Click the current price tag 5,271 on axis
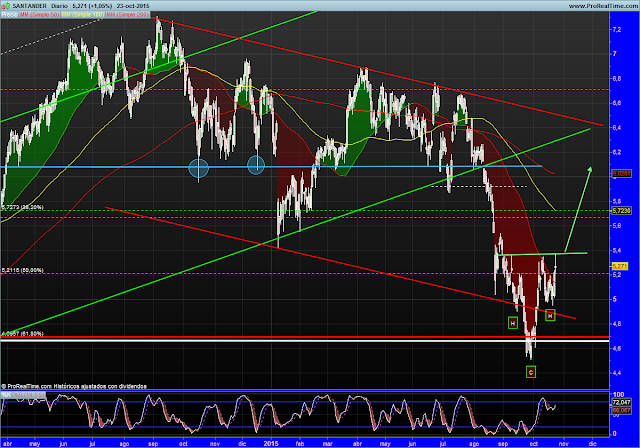The height and width of the screenshot is (448, 640). (620, 266)
